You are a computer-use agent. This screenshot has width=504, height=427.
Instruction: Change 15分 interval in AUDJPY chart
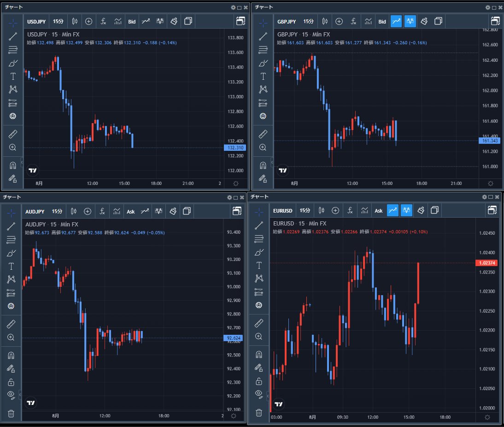[57, 211]
